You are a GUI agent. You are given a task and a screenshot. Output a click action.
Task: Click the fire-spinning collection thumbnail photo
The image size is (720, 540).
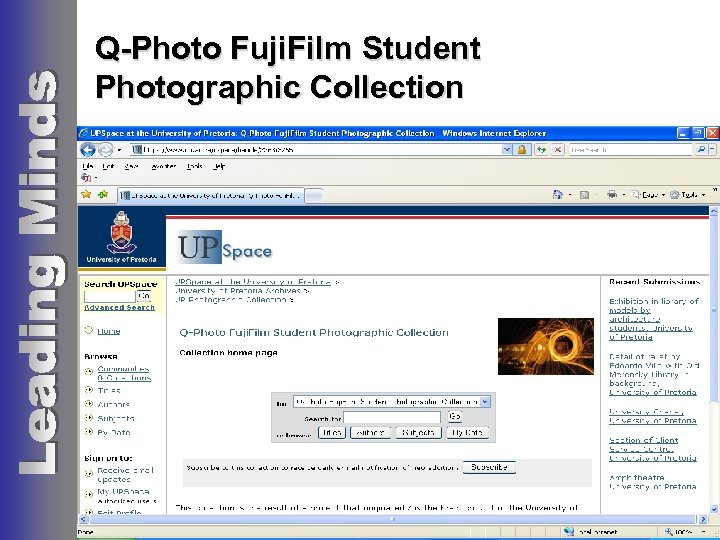pos(546,346)
